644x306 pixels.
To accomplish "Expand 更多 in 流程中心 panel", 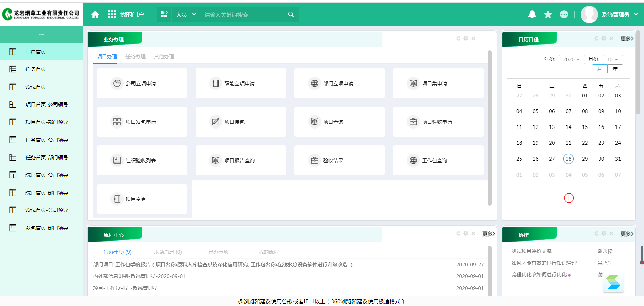I will tap(488, 233).
